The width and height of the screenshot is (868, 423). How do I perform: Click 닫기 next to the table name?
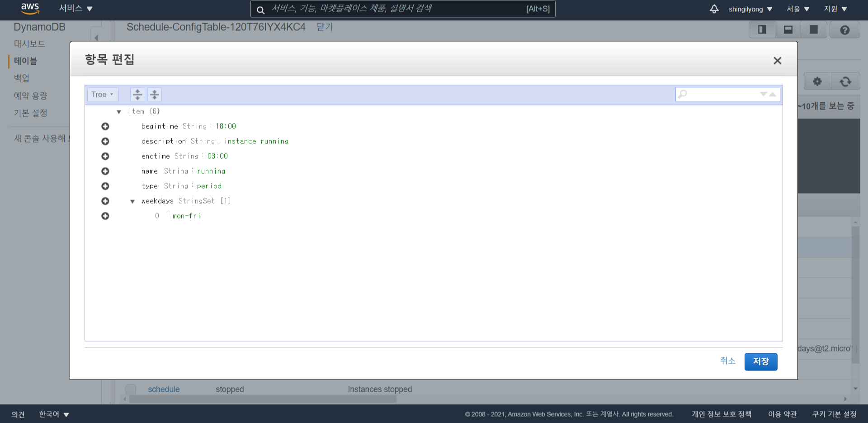[x=325, y=27]
